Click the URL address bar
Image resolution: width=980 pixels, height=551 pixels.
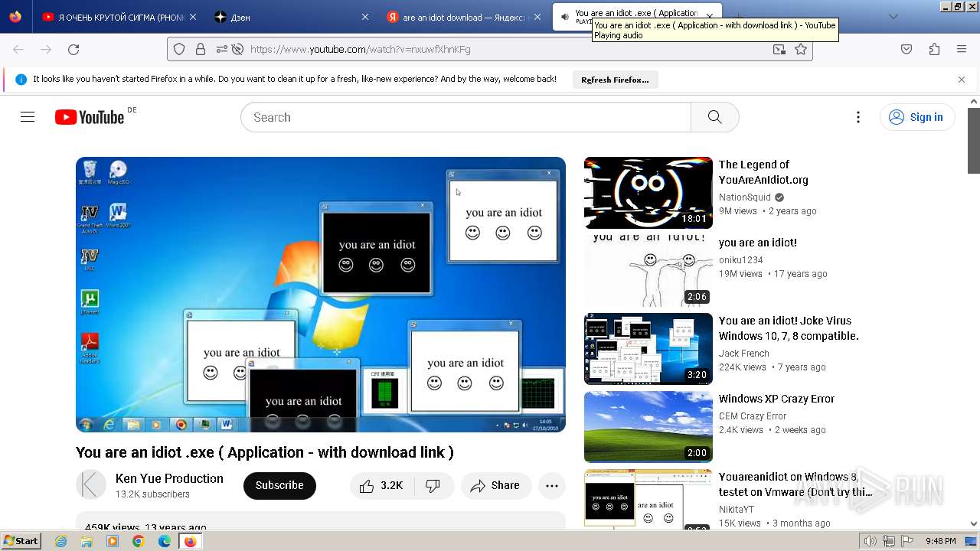tap(490, 49)
